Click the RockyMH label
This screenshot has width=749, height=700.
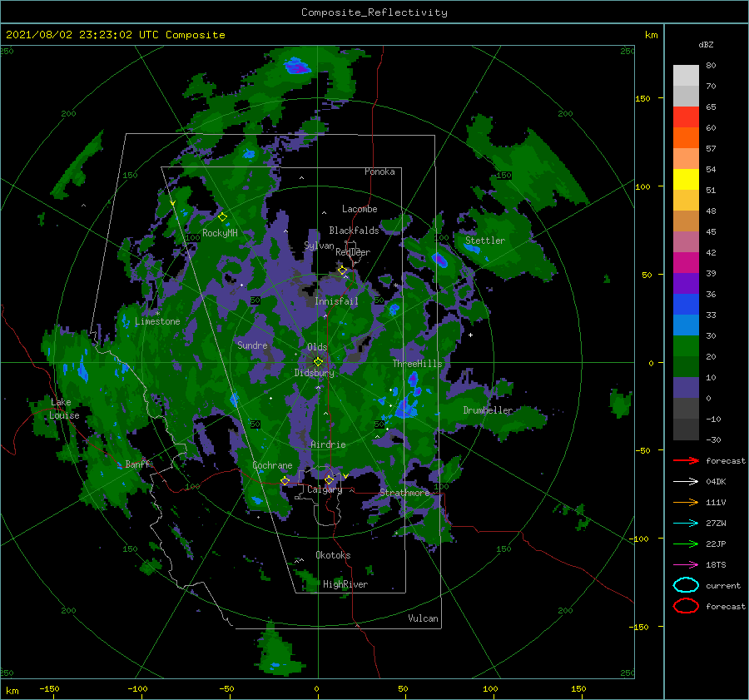221,233
